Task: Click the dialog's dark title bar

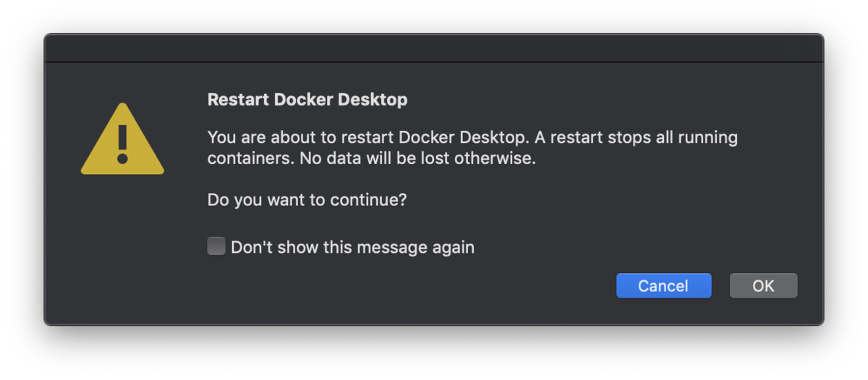Action: click(x=434, y=48)
